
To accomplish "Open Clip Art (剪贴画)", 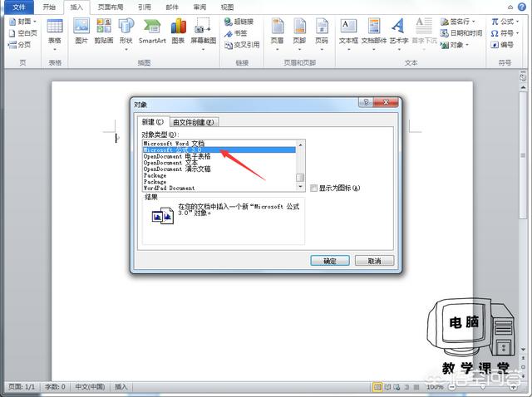I will tap(103, 32).
